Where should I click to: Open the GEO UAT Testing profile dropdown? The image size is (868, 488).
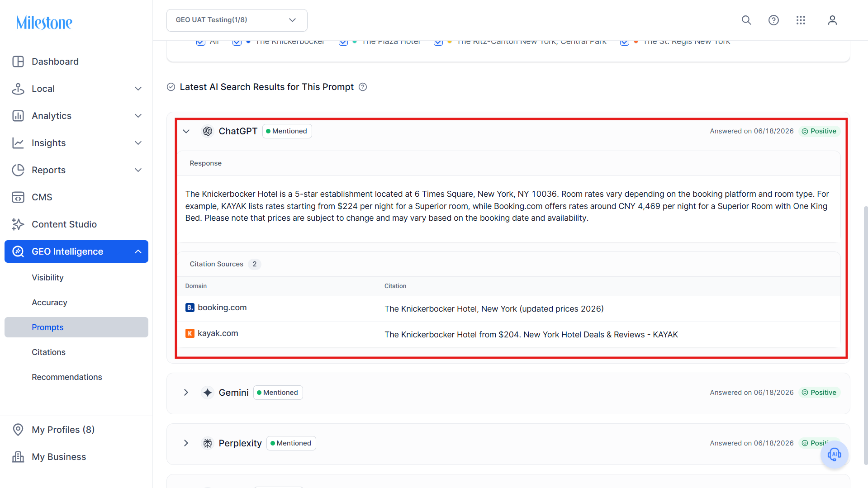pos(237,20)
